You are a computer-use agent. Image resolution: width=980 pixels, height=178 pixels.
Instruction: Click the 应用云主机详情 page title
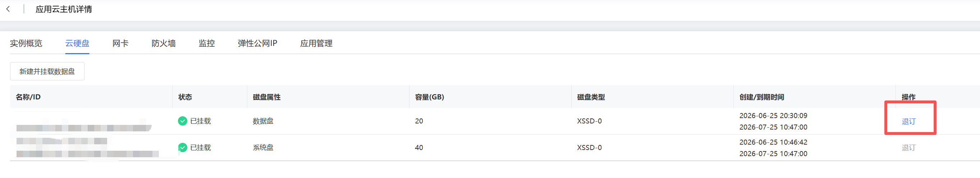(64, 9)
